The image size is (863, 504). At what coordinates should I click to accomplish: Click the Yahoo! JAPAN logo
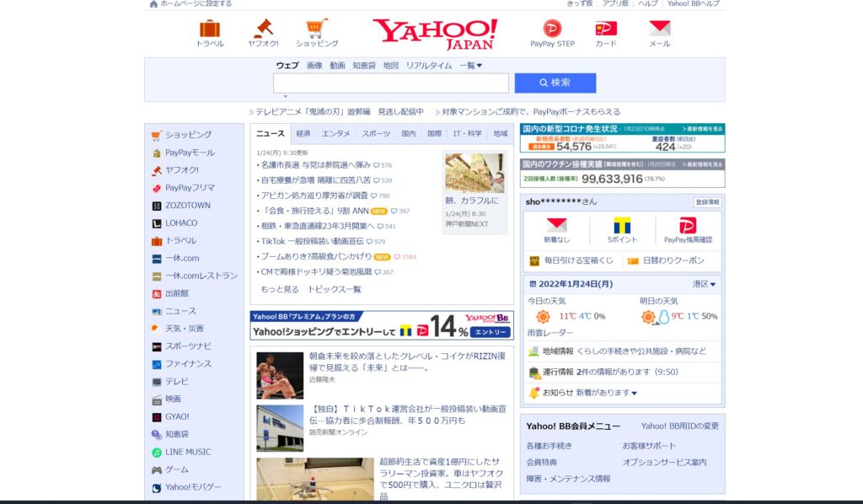pyautogui.click(x=436, y=34)
